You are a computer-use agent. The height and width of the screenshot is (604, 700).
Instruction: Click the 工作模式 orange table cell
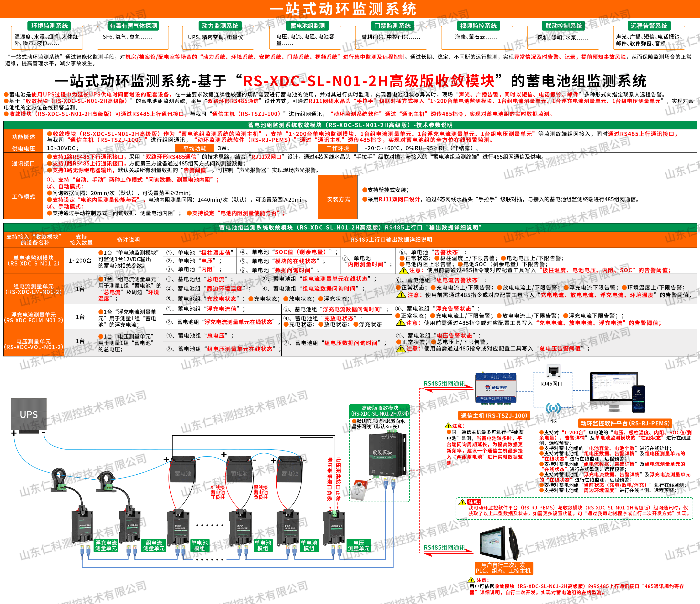(x=23, y=197)
